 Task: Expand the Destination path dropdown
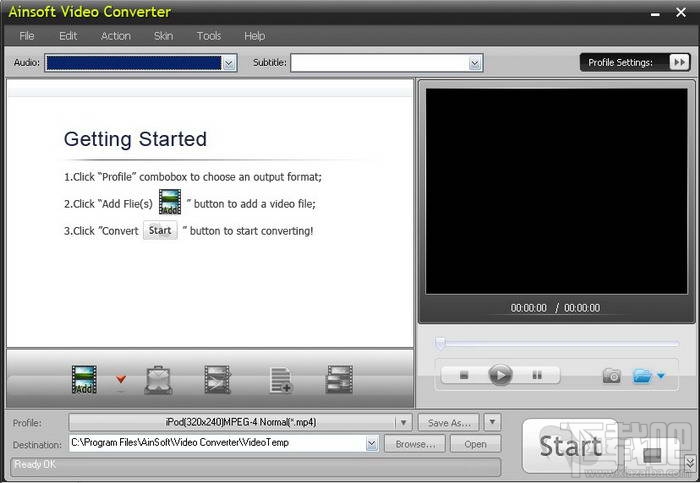[372, 444]
